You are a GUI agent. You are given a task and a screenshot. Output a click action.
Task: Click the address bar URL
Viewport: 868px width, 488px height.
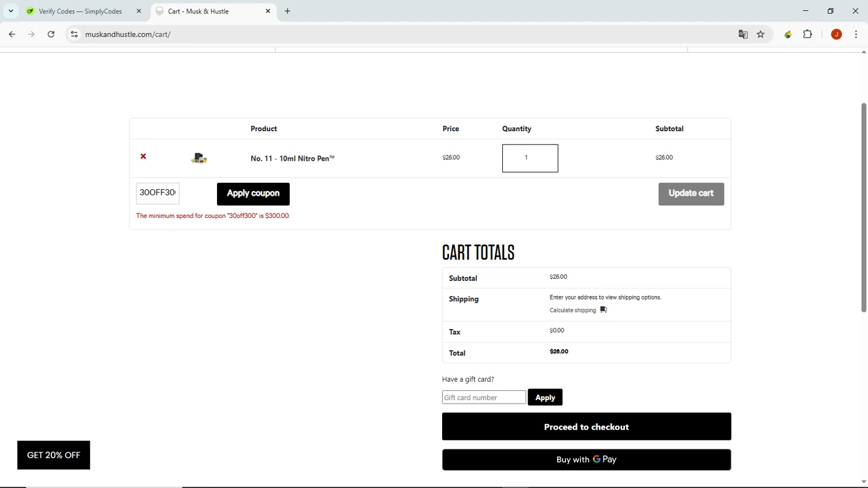(x=128, y=34)
